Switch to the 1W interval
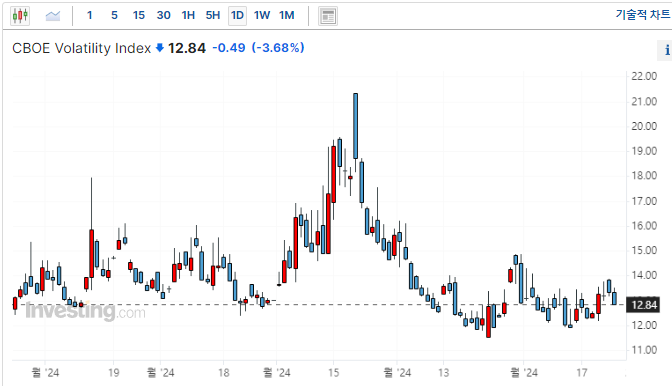This screenshot has width=672, height=386. pyautogui.click(x=262, y=15)
